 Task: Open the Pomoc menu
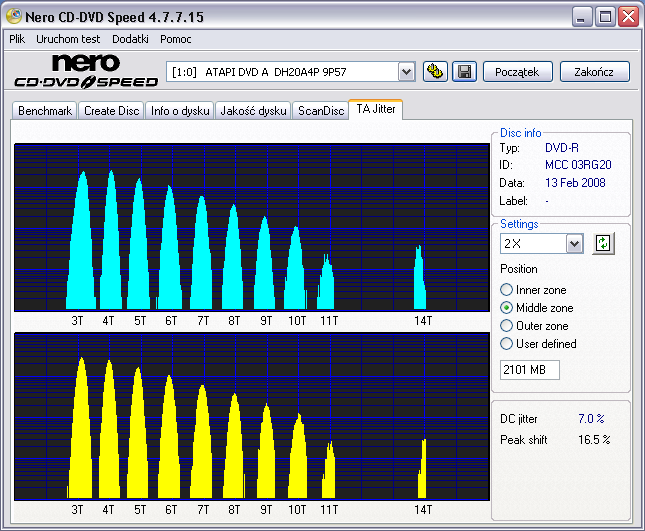pyautogui.click(x=176, y=39)
